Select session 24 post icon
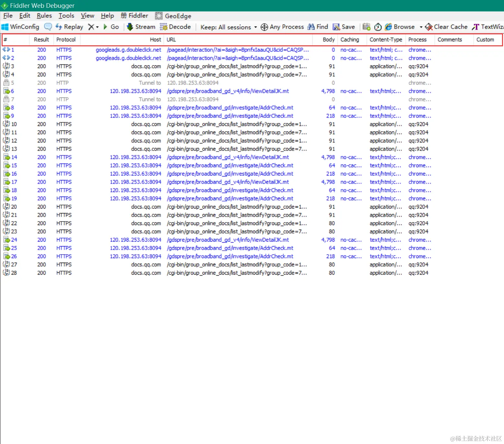Viewport: 504px width, 444px height. tap(6, 240)
